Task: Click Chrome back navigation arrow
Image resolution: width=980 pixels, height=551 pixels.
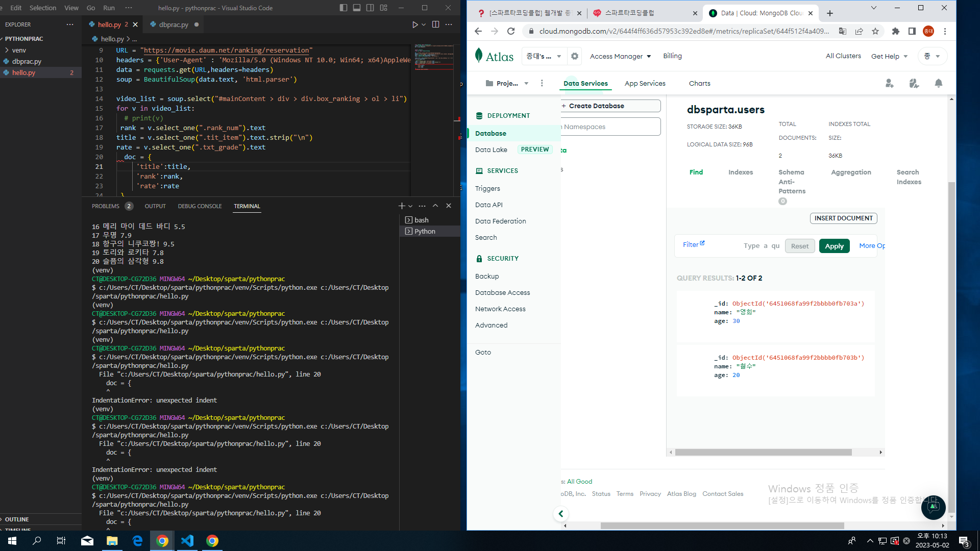Action: (x=478, y=31)
